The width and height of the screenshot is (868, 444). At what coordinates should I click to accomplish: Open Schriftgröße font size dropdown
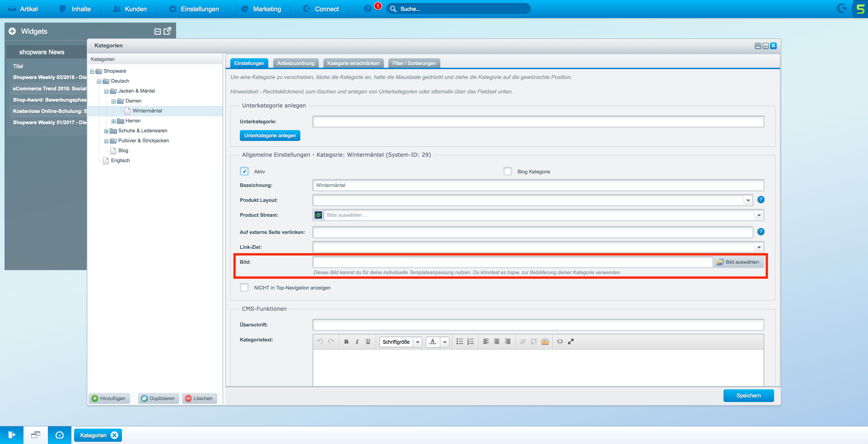tap(418, 341)
